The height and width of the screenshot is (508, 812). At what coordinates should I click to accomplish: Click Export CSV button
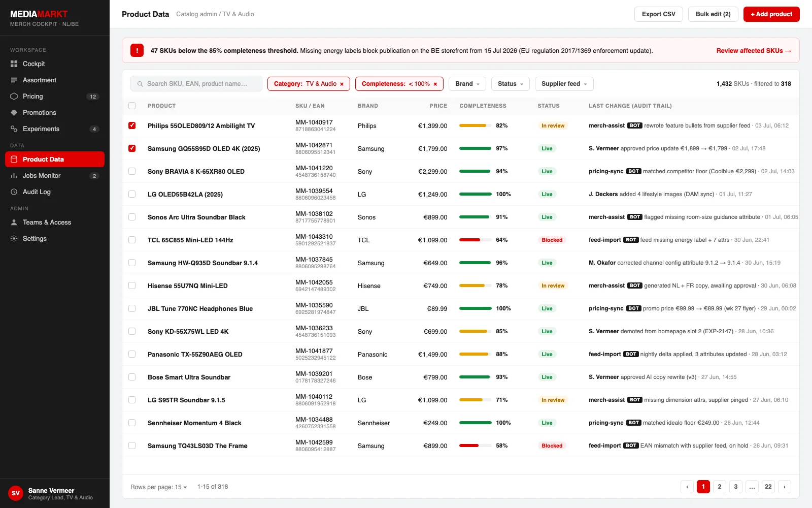659,14
